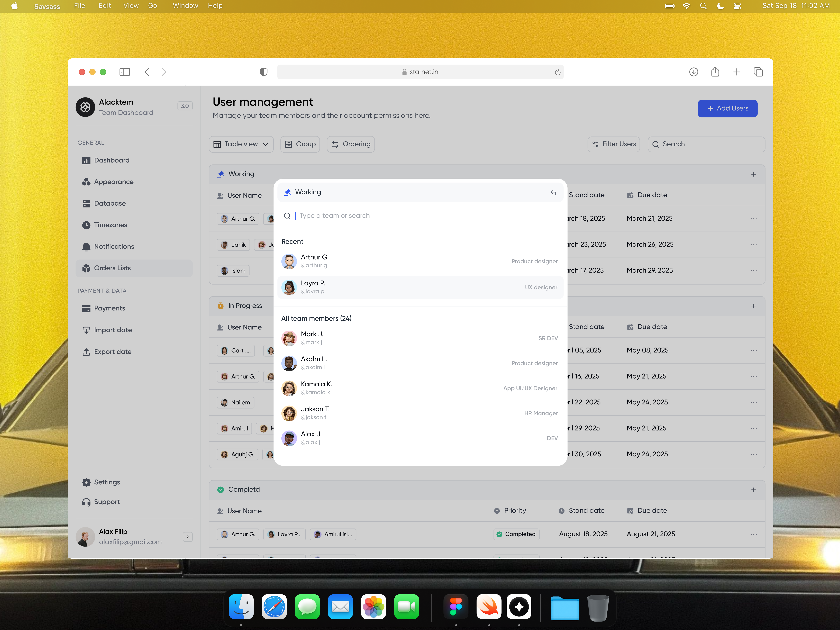Show the Safari tab overview
This screenshot has height=630, width=840.
tap(758, 72)
